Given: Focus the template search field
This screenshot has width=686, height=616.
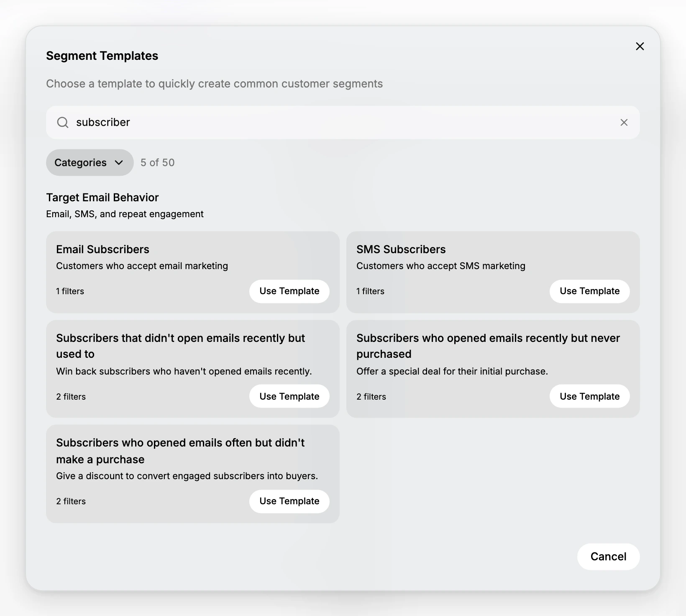Looking at the screenshot, I should [343, 123].
